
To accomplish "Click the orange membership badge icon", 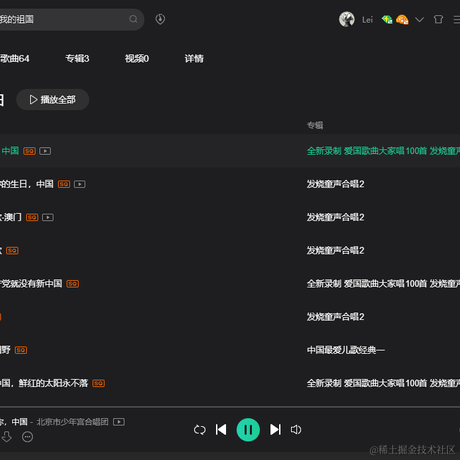I will [x=402, y=20].
